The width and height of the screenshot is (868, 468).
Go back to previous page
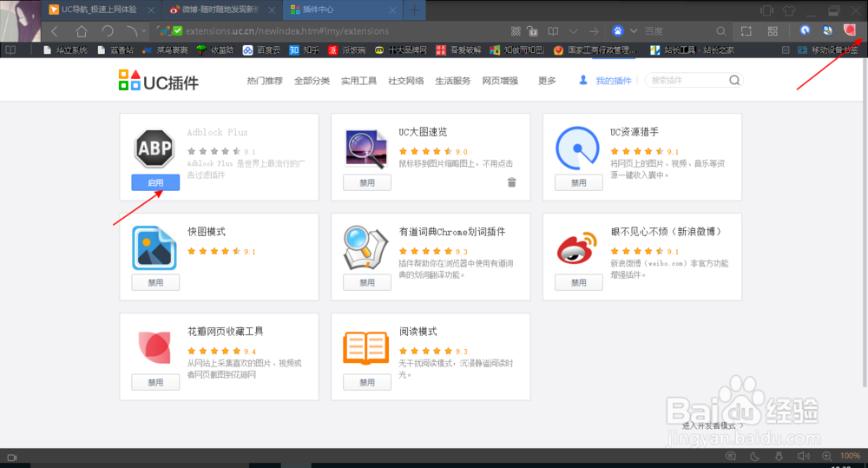click(x=55, y=31)
